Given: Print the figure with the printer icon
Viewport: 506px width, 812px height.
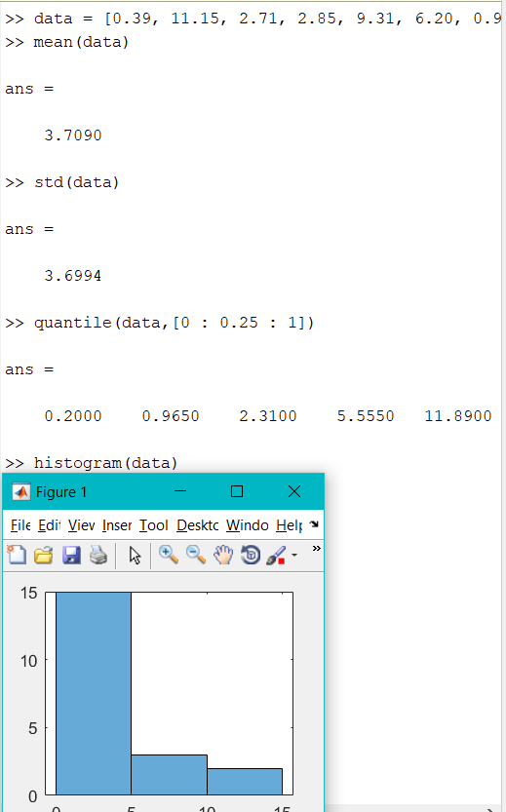Looking at the screenshot, I should click(98, 556).
